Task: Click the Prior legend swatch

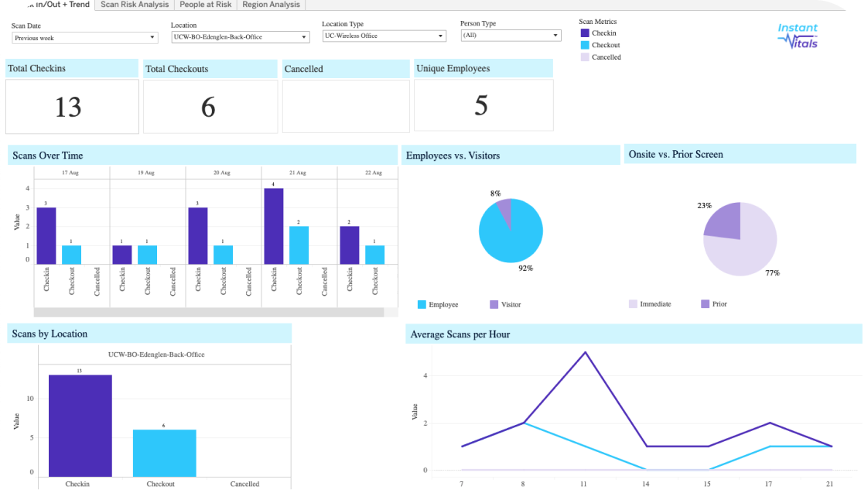Action: click(705, 304)
